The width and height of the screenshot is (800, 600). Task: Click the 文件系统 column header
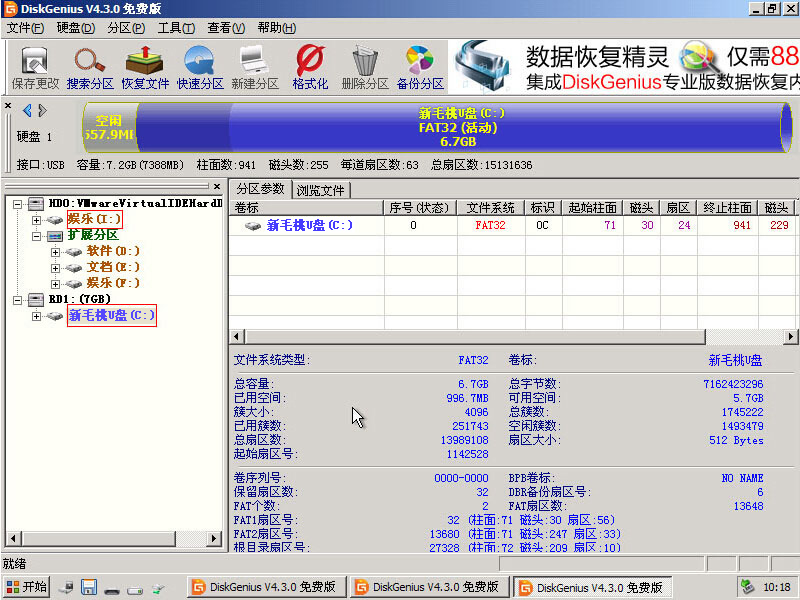click(490, 208)
